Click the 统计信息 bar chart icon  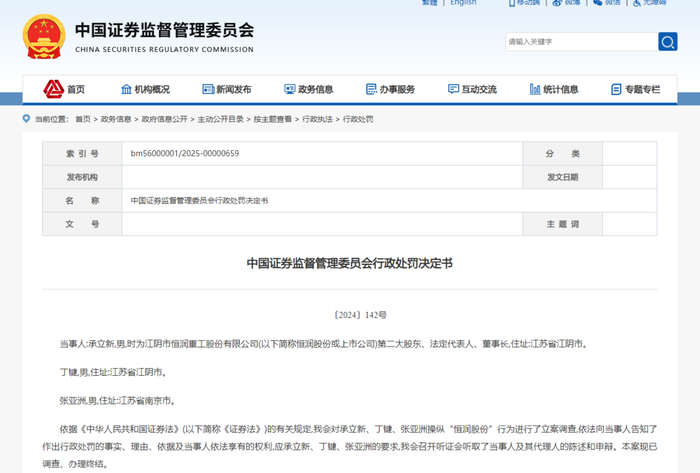[x=535, y=89]
